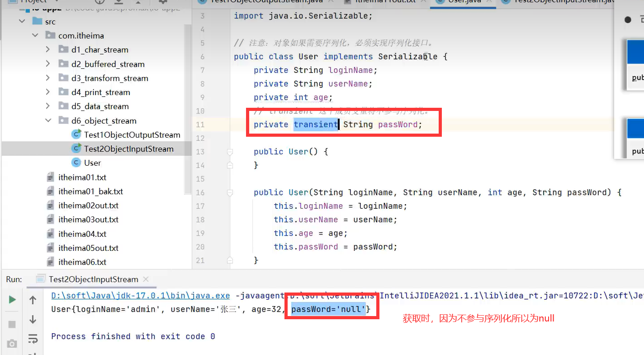
Task: Click the 'Run:' panel label
Action: (14, 279)
